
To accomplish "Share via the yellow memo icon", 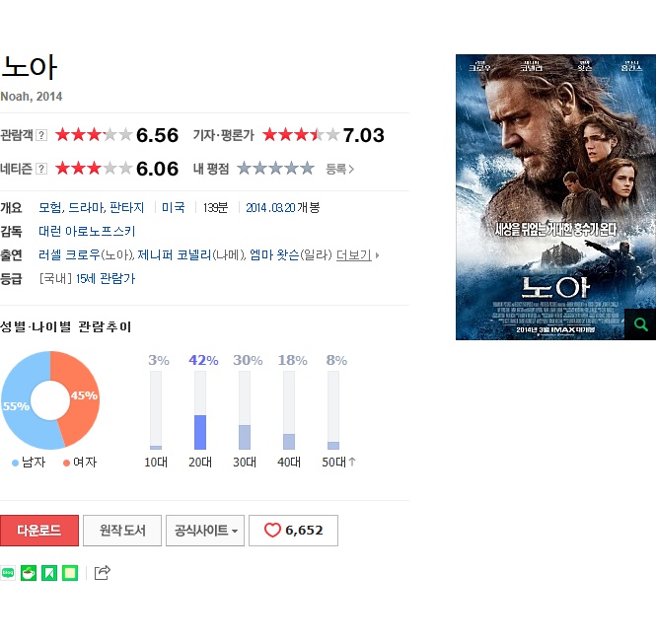I will click(x=70, y=573).
